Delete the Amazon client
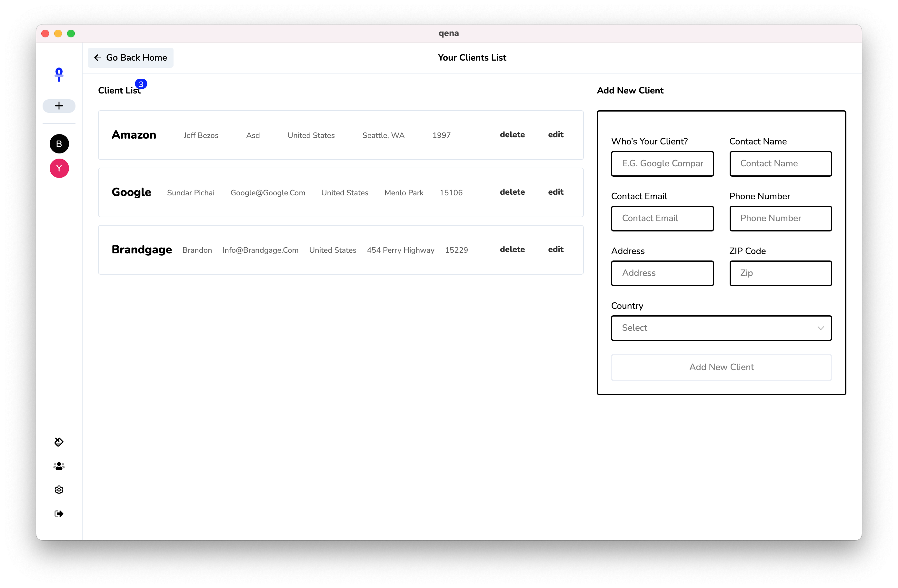Image resolution: width=898 pixels, height=588 pixels. (512, 135)
